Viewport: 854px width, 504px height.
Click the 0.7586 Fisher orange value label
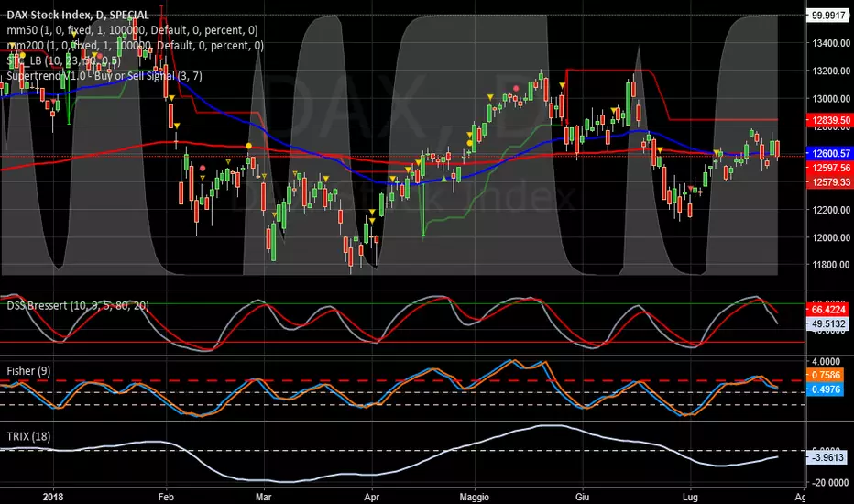click(x=825, y=375)
